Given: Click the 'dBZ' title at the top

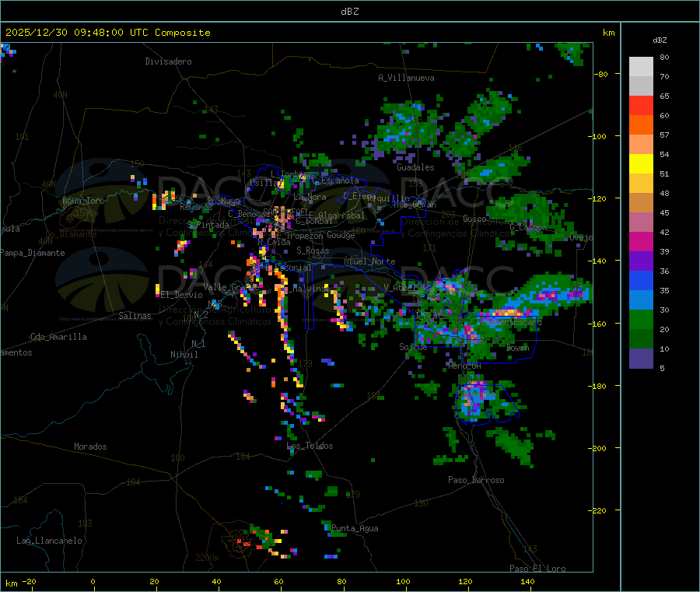Looking at the screenshot, I should click(349, 12).
